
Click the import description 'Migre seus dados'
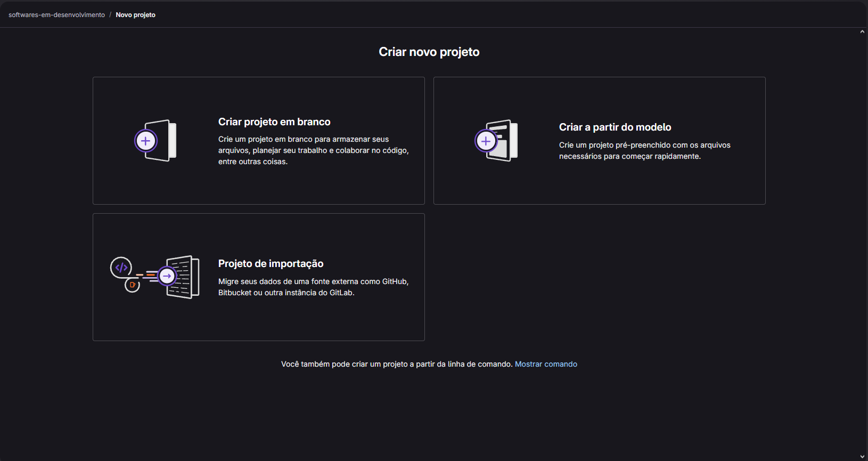pyautogui.click(x=314, y=287)
